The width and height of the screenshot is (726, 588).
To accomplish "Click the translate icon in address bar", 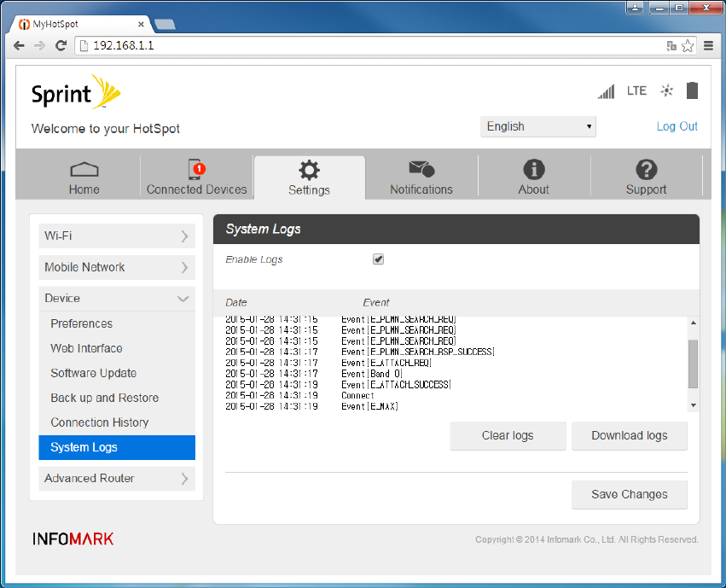I will coord(671,45).
